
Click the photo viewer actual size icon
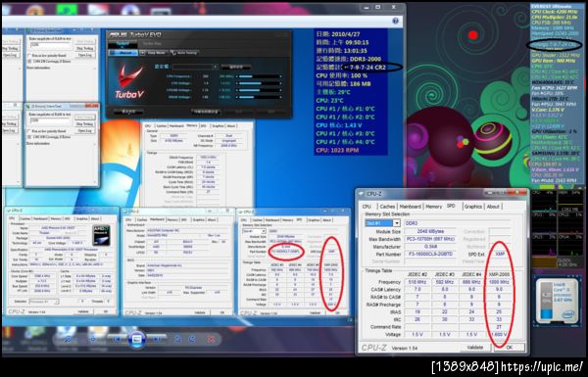tap(93, 339)
